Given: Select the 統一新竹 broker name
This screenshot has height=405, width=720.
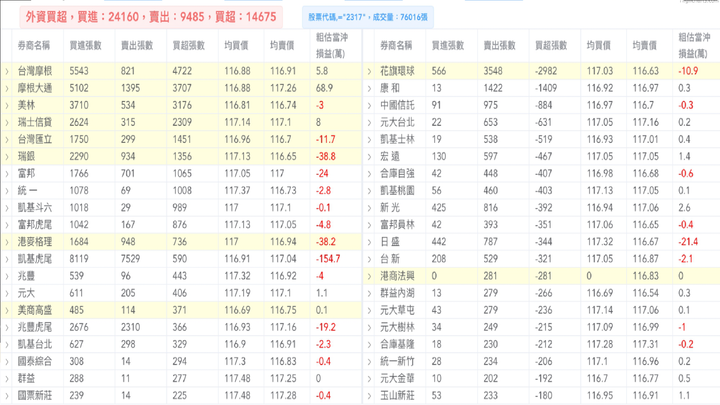Looking at the screenshot, I should (397, 361).
